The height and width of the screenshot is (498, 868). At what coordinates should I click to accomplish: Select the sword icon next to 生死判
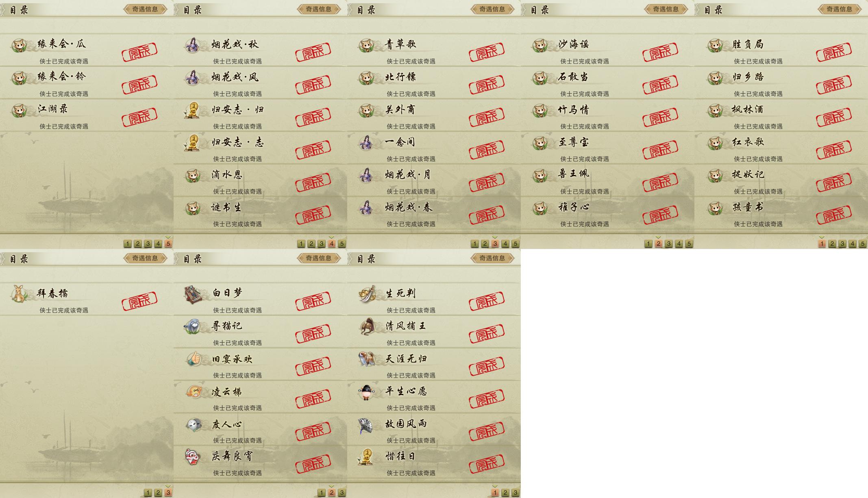(x=367, y=294)
